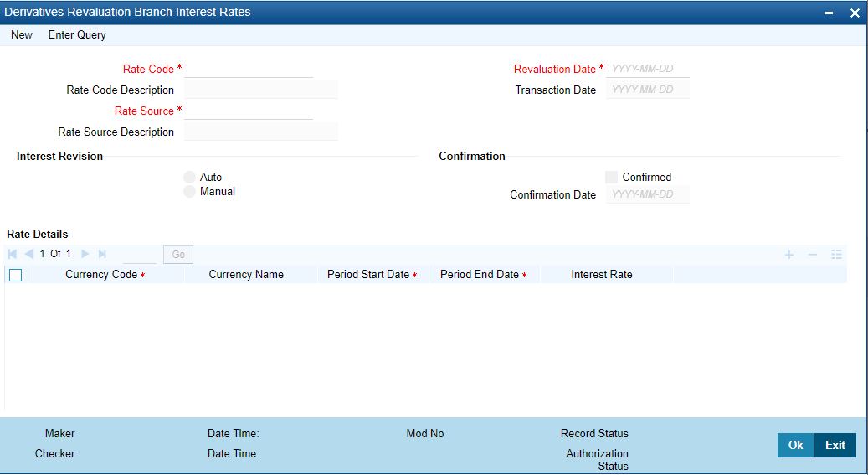Click the Confirmation Date field

648,194
